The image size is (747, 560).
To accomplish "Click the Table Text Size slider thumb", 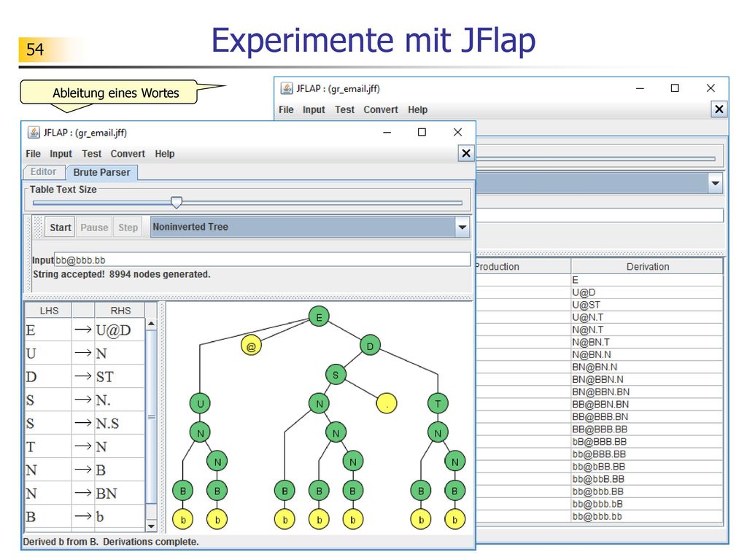I will [x=177, y=203].
